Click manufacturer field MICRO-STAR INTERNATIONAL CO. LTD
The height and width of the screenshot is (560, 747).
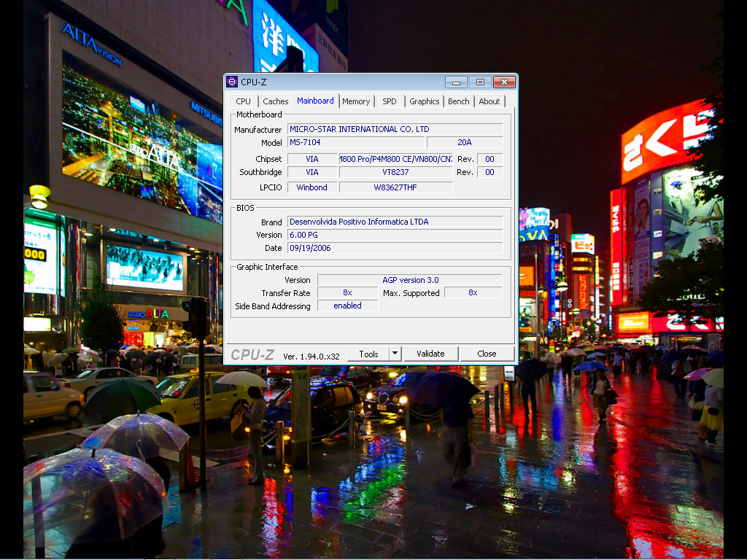[395, 129]
